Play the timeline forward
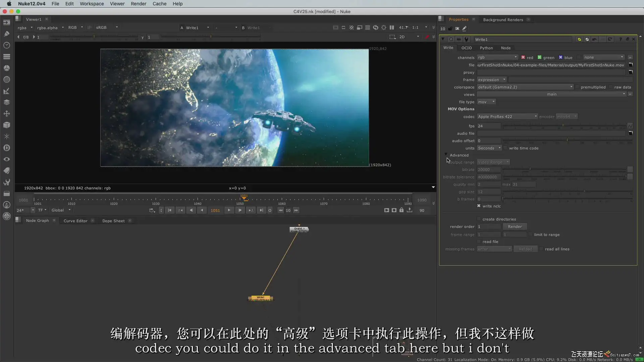 (229, 210)
